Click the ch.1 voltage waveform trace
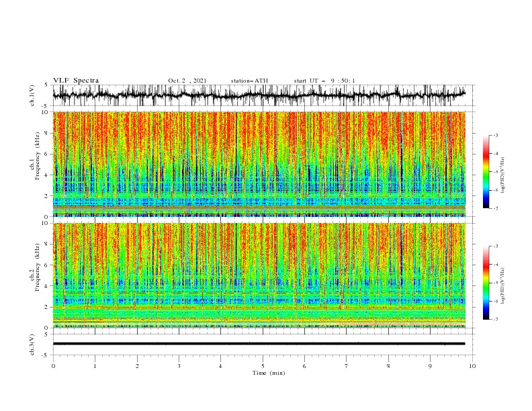 point(259,95)
